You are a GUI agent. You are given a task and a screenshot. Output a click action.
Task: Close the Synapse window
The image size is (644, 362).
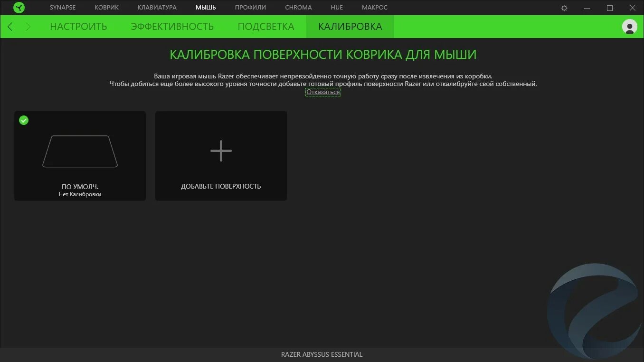(633, 8)
